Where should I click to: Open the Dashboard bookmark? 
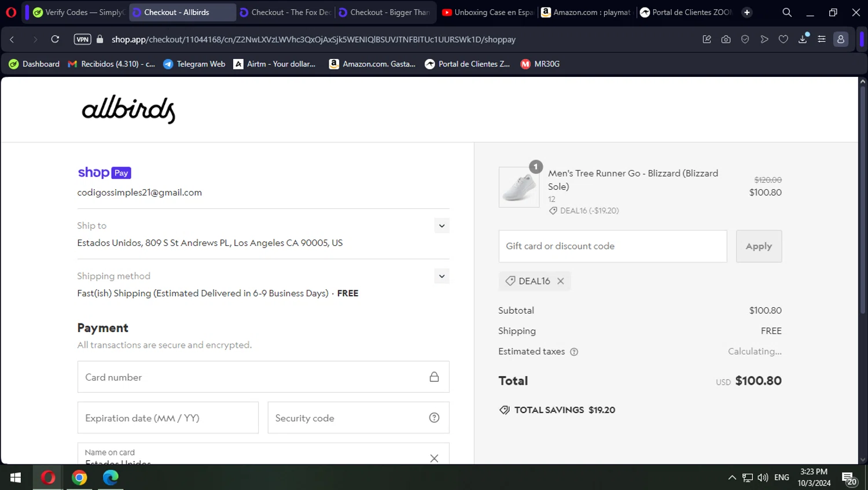click(x=34, y=64)
